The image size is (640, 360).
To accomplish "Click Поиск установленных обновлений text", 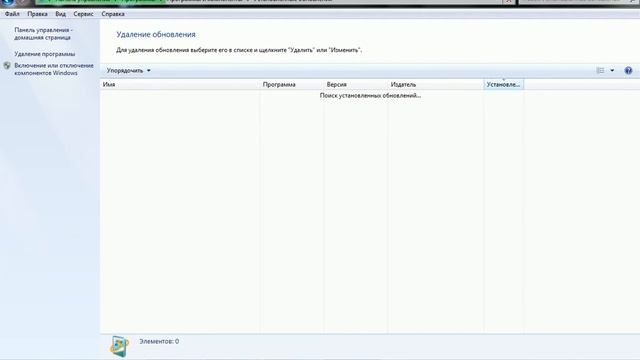I will (x=370, y=96).
